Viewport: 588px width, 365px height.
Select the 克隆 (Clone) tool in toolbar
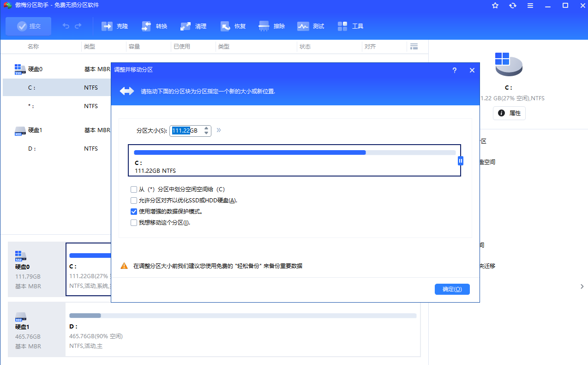(x=114, y=26)
